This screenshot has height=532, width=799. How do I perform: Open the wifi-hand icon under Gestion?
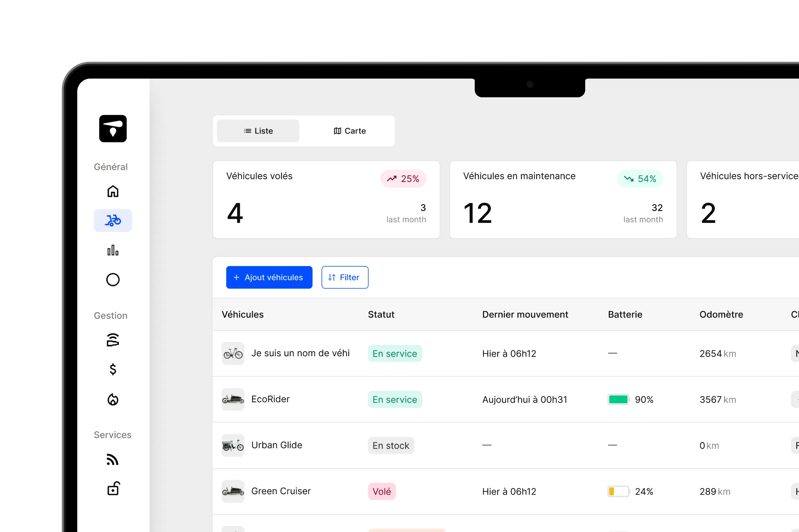[x=113, y=340]
